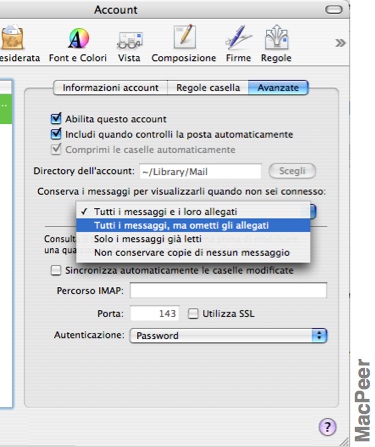Choose Tutti i messaggi e i loro allegati
This screenshot has width=375, height=447.
[193, 211]
